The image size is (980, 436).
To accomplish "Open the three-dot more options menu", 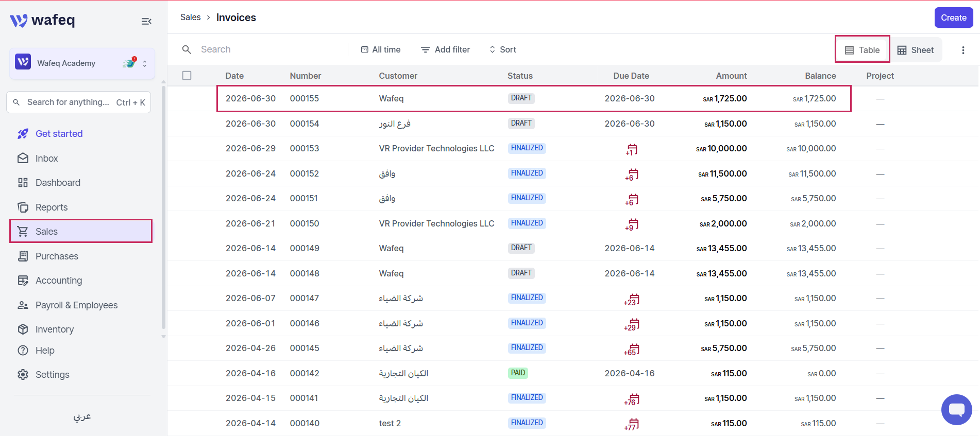I will coord(963,50).
